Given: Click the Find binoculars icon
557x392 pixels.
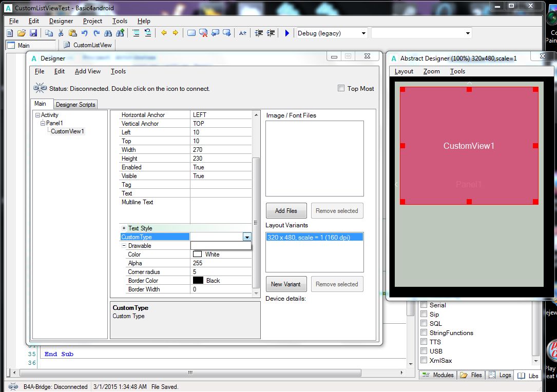Looking at the screenshot, I should 108,33.
